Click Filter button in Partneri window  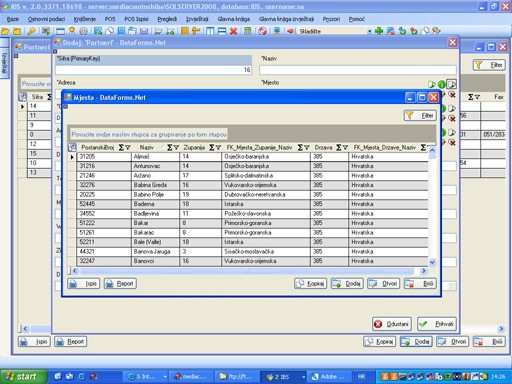[x=489, y=65]
